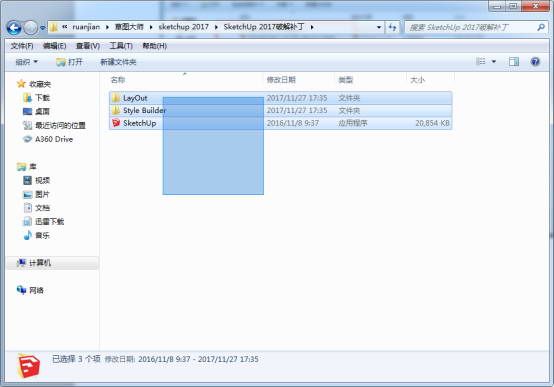Sort by 修改日期 column header
Image resolution: width=554 pixels, height=387 pixels.
click(281, 80)
